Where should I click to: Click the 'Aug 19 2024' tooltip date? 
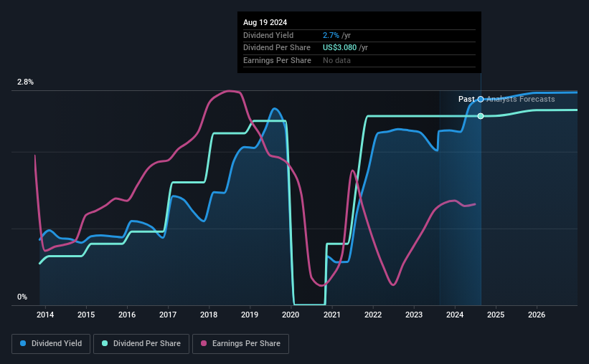[x=265, y=22]
